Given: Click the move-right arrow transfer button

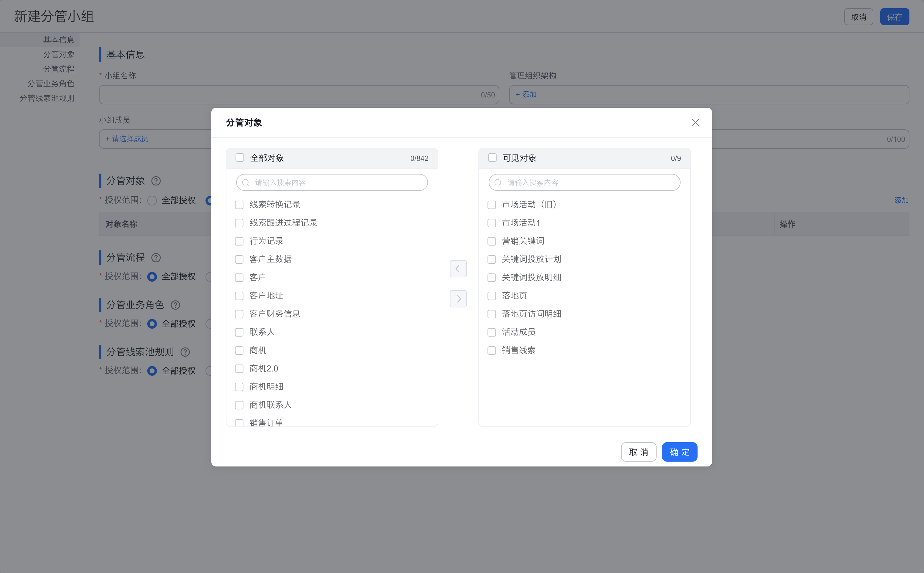Looking at the screenshot, I should [458, 299].
